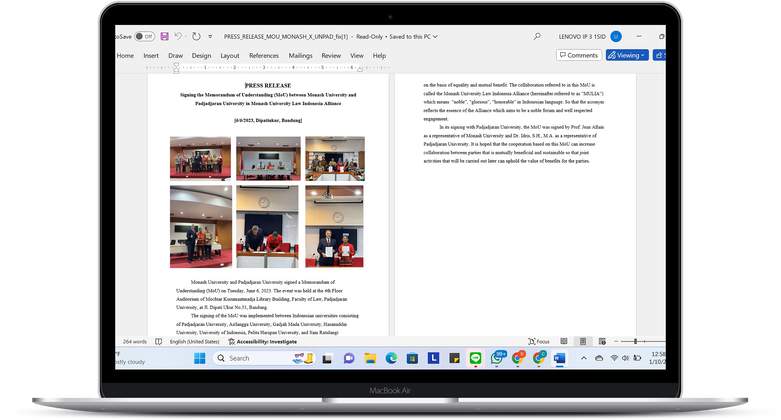Open the Windows Start menu

click(x=198, y=357)
